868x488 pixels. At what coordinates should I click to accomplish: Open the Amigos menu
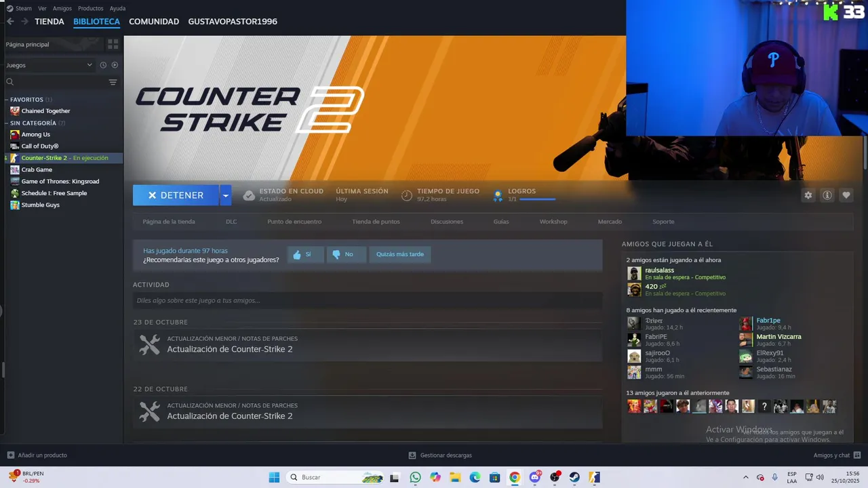coord(62,8)
